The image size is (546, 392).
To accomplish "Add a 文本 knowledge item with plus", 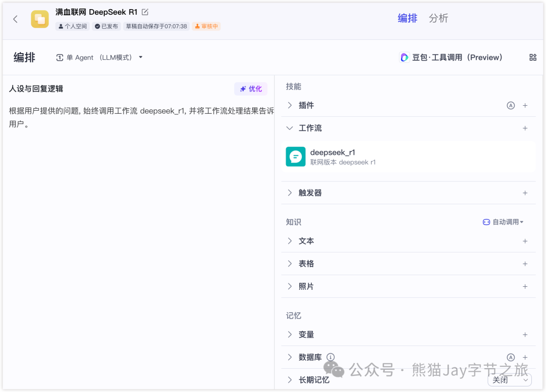I will 525,241.
